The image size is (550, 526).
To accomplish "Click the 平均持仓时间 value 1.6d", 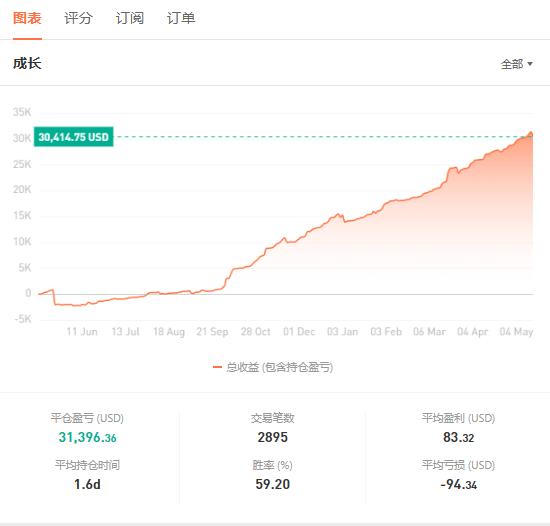I will coord(87,484).
